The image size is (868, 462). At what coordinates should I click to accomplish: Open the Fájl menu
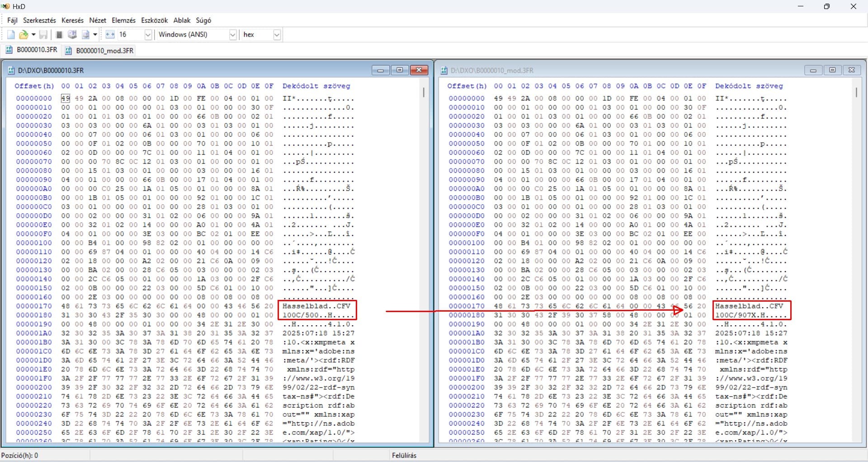coord(12,20)
